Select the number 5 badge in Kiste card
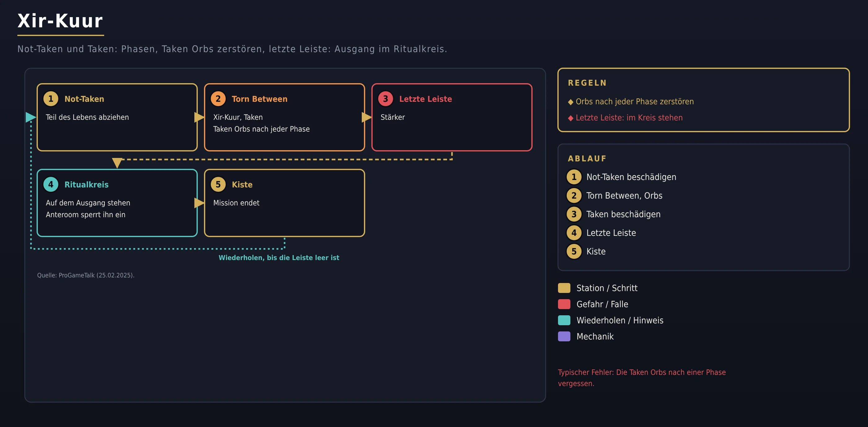The width and height of the screenshot is (868, 427). [x=218, y=185]
